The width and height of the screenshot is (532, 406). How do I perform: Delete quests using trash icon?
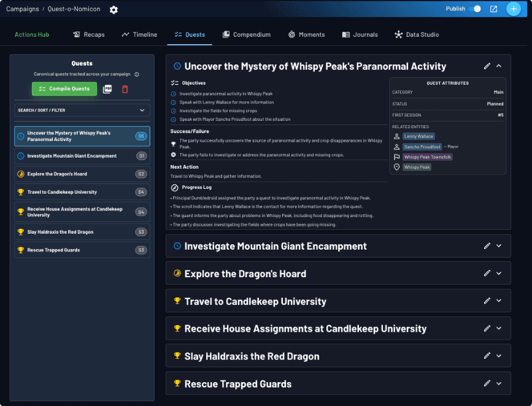tap(125, 89)
